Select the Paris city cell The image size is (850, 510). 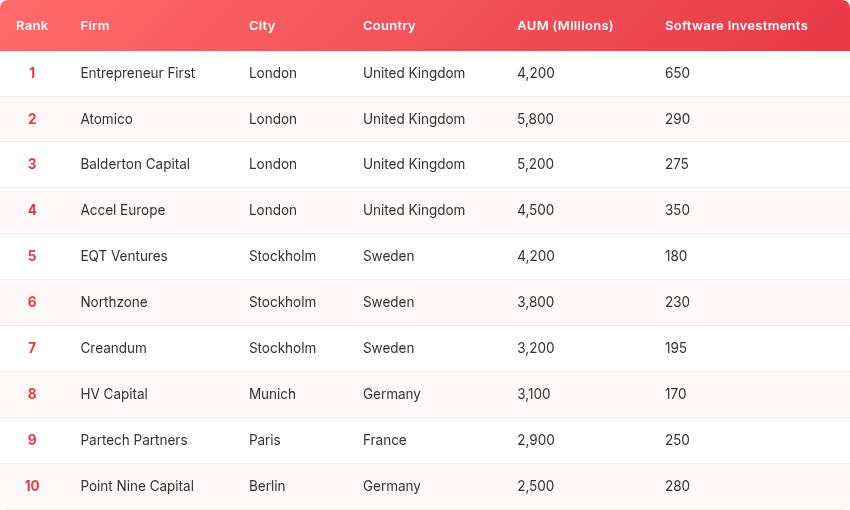click(x=265, y=440)
